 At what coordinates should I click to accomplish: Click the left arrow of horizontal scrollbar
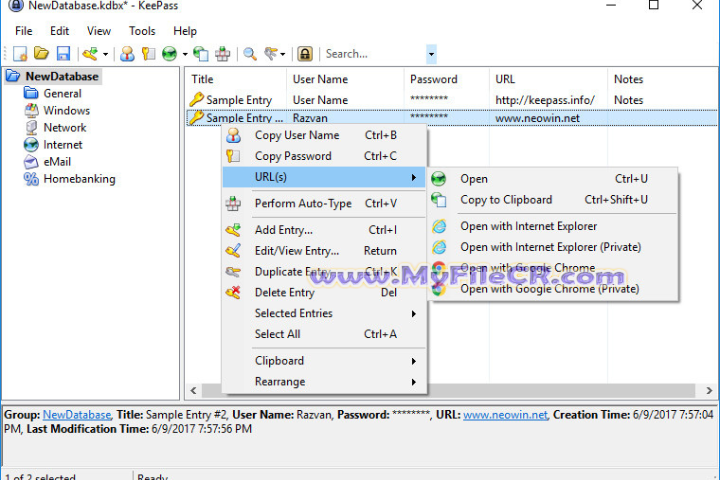tap(194, 390)
